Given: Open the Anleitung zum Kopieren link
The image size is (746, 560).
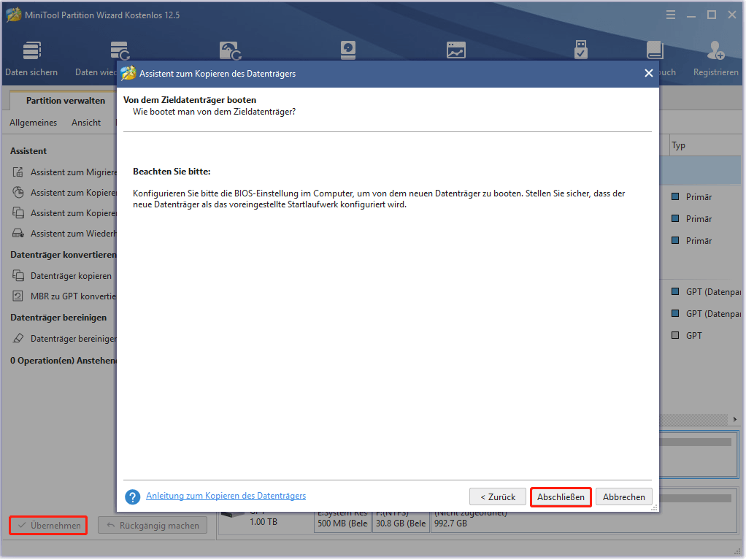Looking at the screenshot, I should [x=226, y=496].
